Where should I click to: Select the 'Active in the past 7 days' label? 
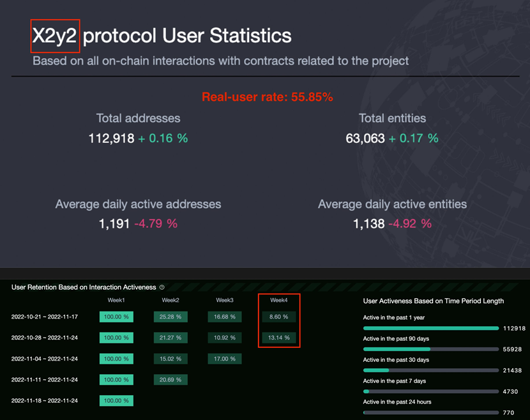tap(395, 381)
